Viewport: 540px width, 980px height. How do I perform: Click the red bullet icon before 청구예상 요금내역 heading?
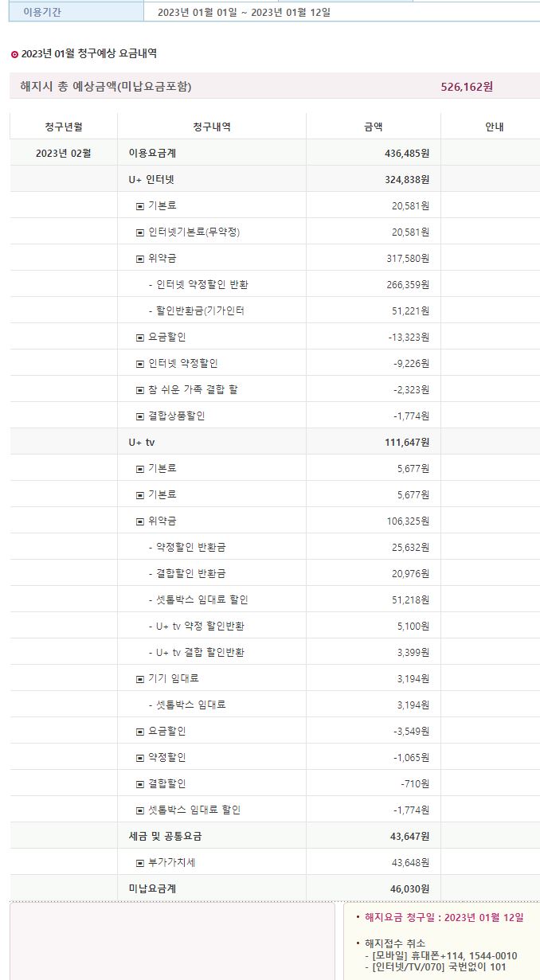point(14,54)
